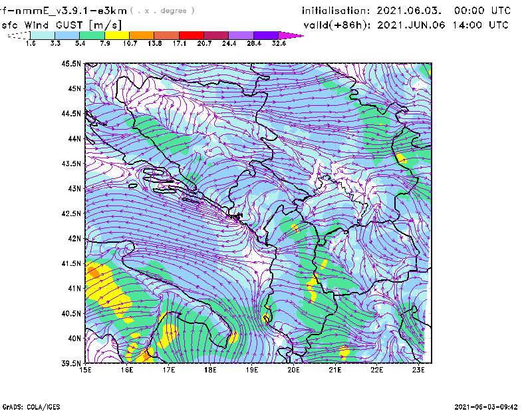The image size is (532, 411).
Task: Click the magenta arrow tip above 32.6
Action: pyautogui.click(x=291, y=35)
